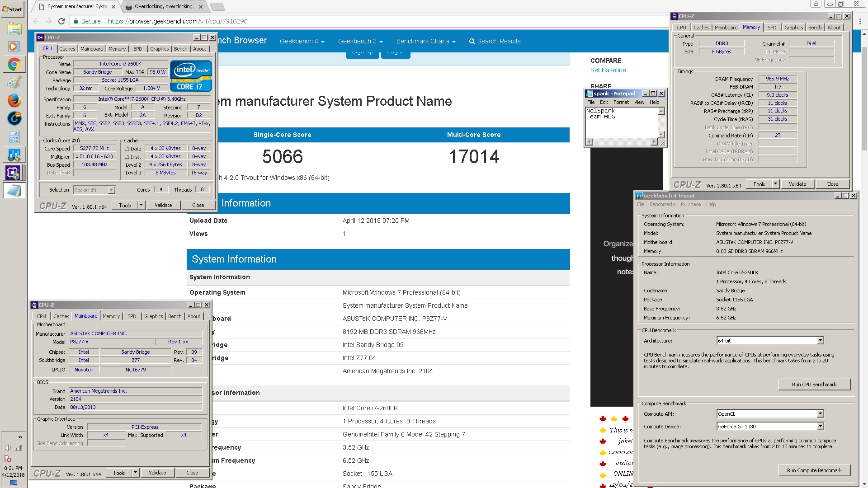868x488 pixels.
Task: Click the Set Baseline link
Action: [608, 70]
